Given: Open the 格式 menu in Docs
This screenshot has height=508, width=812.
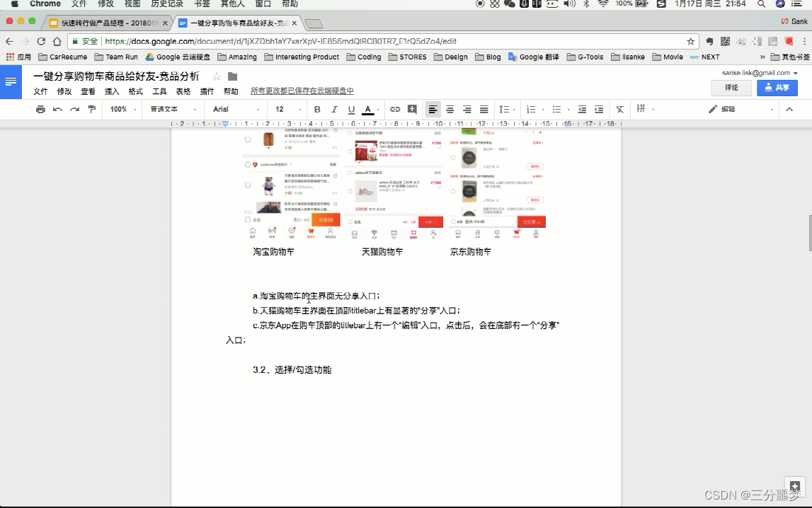Looking at the screenshot, I should pyautogui.click(x=136, y=91).
